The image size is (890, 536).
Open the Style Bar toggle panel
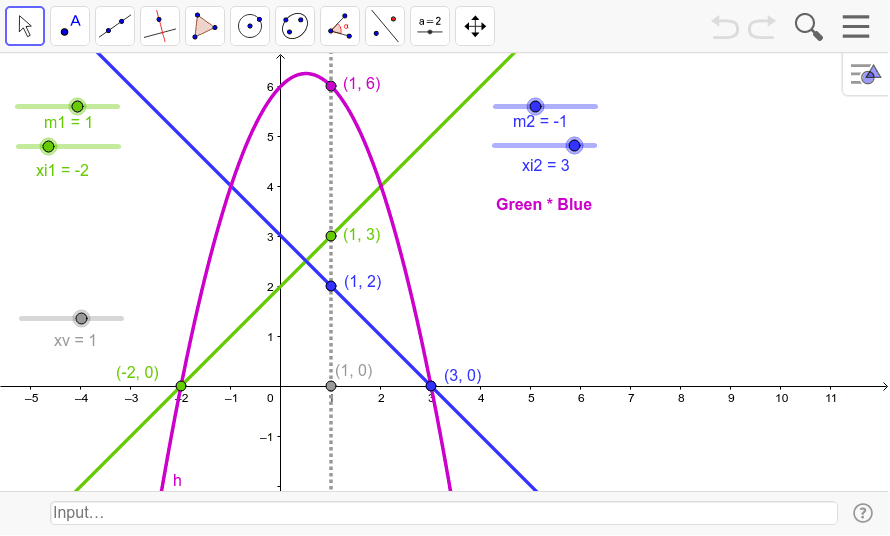pyautogui.click(x=866, y=74)
